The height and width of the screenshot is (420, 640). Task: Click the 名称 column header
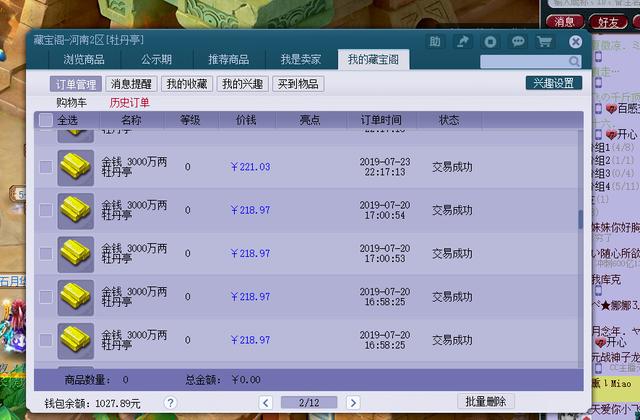(131, 120)
